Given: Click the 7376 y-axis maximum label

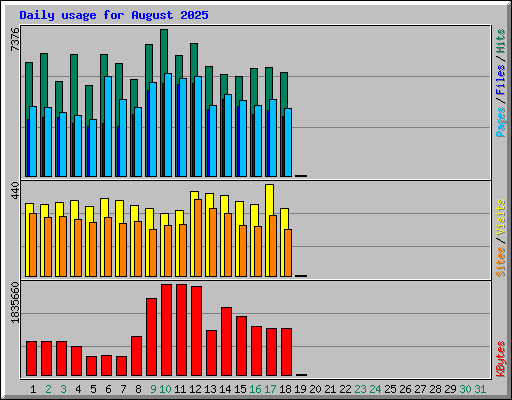Looking at the screenshot, I should pyautogui.click(x=15, y=40).
